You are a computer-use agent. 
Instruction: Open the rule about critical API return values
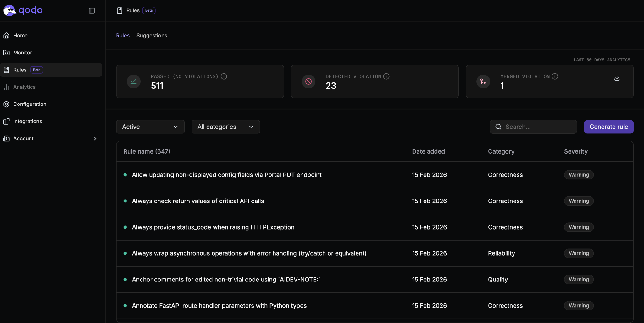click(198, 201)
